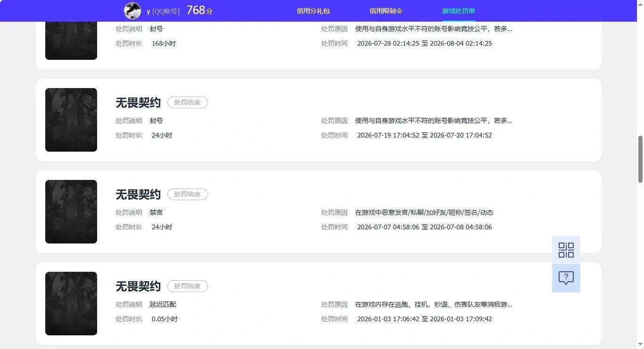Click 封号 description in the 168小时 record
Viewport: 644px width, 349px height.
click(x=156, y=29)
